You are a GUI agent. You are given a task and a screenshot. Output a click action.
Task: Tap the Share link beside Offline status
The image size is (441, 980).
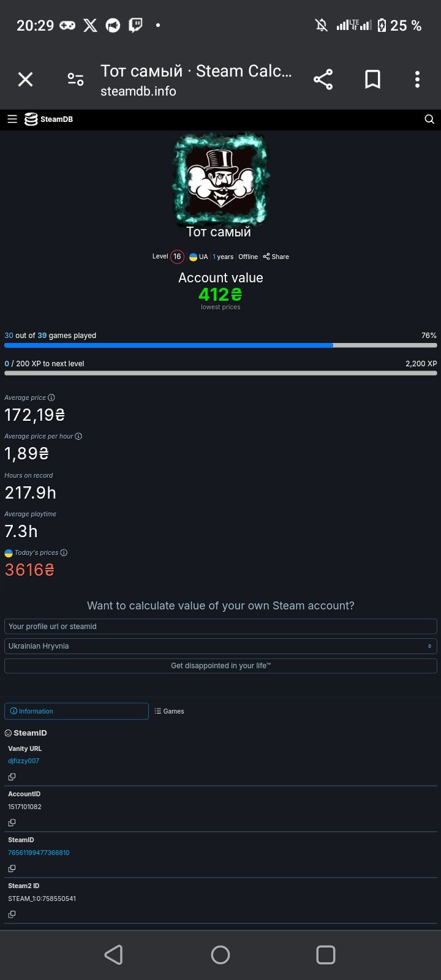pyautogui.click(x=276, y=257)
